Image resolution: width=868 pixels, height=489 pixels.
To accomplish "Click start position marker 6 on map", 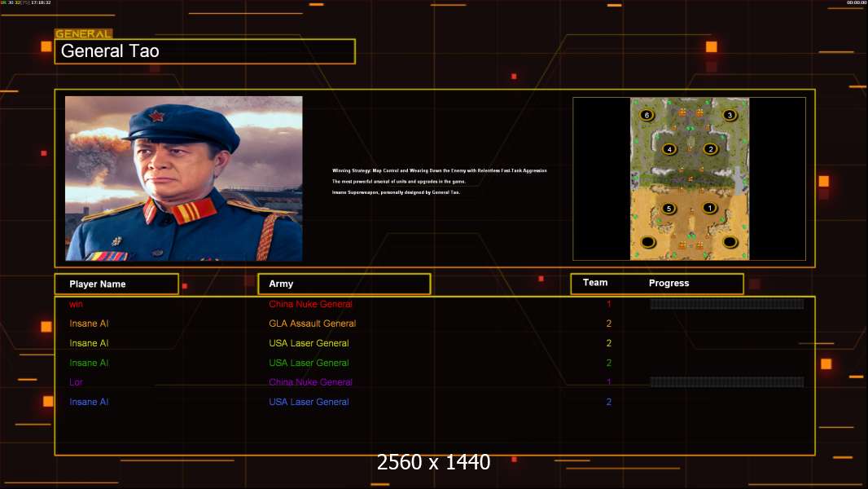I will click(x=647, y=115).
